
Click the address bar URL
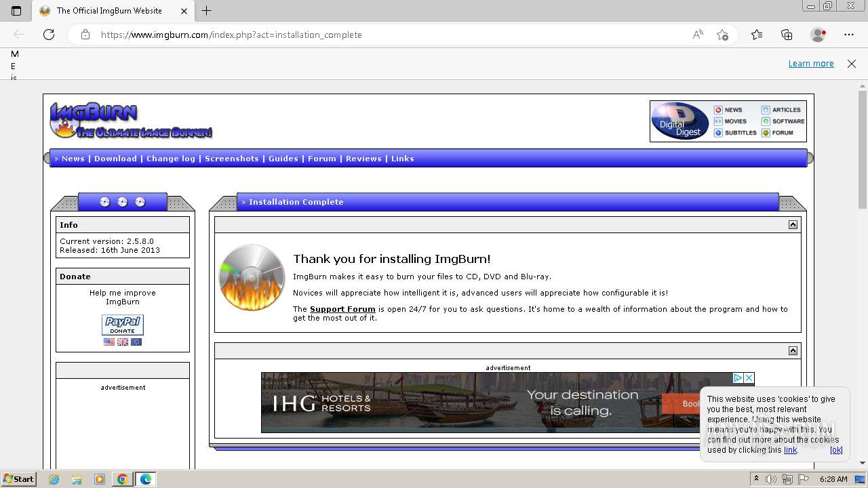(231, 35)
